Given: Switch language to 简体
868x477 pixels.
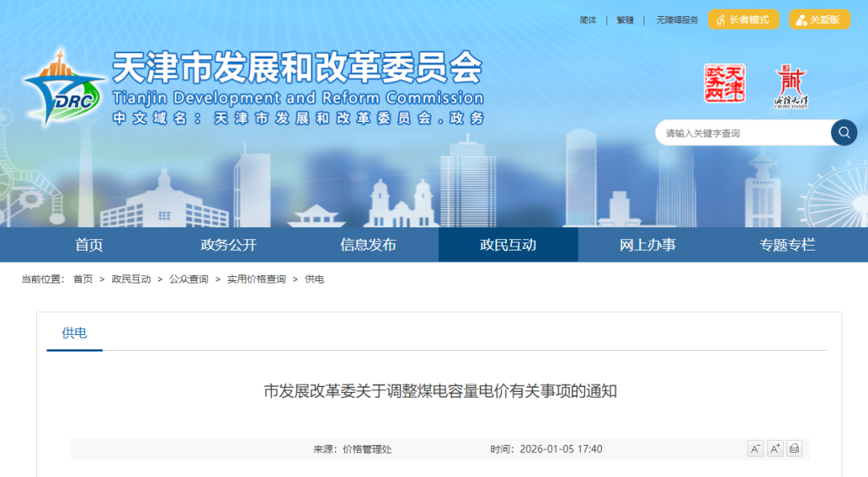Looking at the screenshot, I should click(x=588, y=20).
